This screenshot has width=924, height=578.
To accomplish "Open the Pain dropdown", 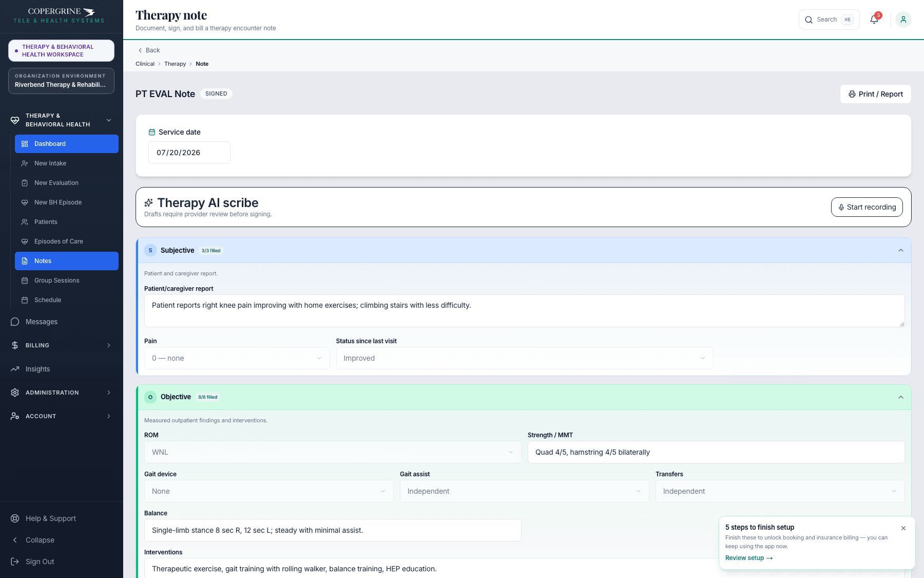I will click(x=237, y=358).
